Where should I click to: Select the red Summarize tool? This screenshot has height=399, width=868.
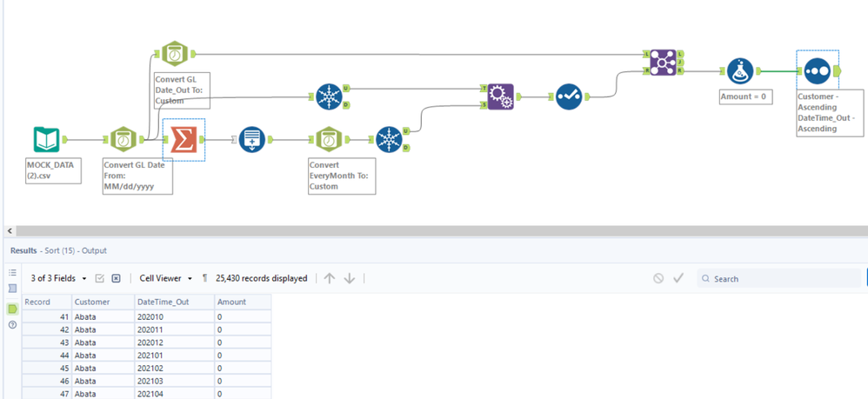point(184,139)
